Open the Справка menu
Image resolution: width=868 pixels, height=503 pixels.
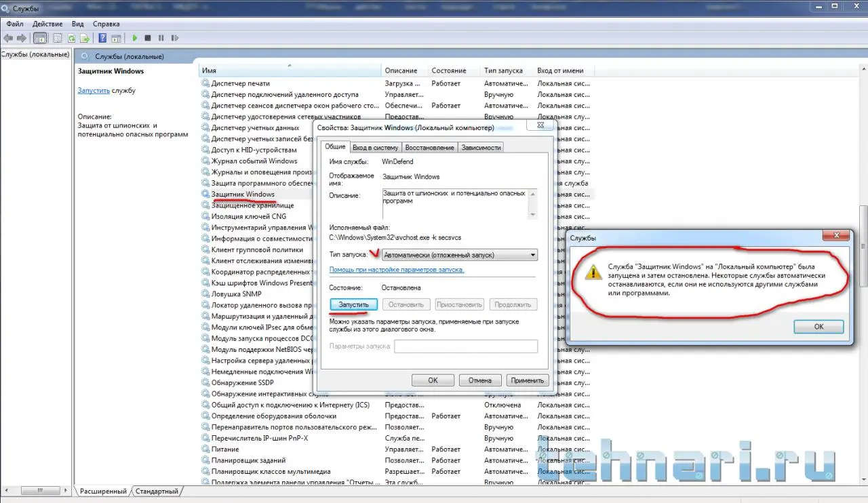click(106, 24)
